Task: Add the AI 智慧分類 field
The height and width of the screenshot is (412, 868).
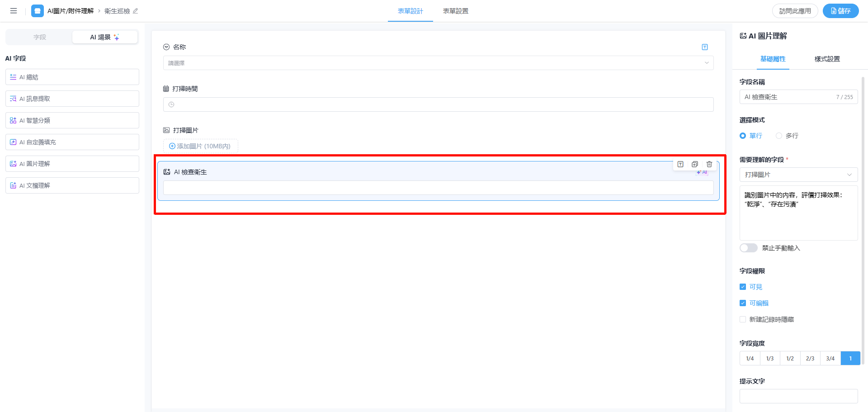Action: (x=72, y=121)
